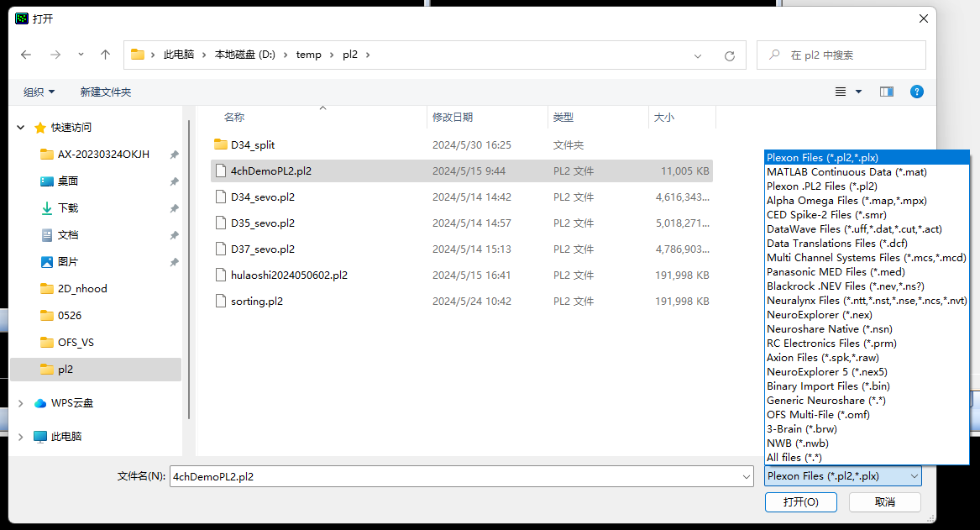Go back using the left arrow

26,55
